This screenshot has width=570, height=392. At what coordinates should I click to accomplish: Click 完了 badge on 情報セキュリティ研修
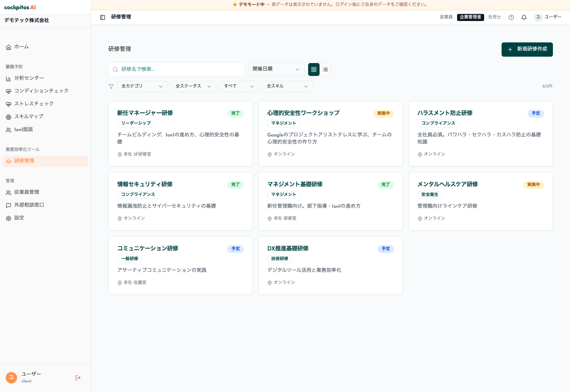point(235,185)
